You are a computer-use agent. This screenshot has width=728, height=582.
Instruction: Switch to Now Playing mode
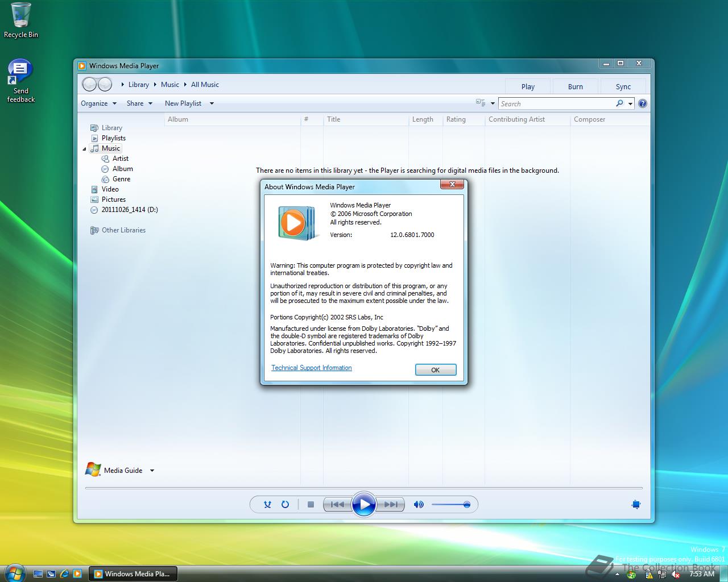tap(636, 504)
